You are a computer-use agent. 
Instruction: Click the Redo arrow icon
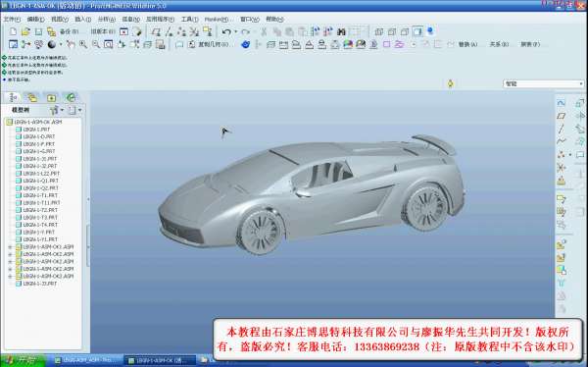click(246, 32)
